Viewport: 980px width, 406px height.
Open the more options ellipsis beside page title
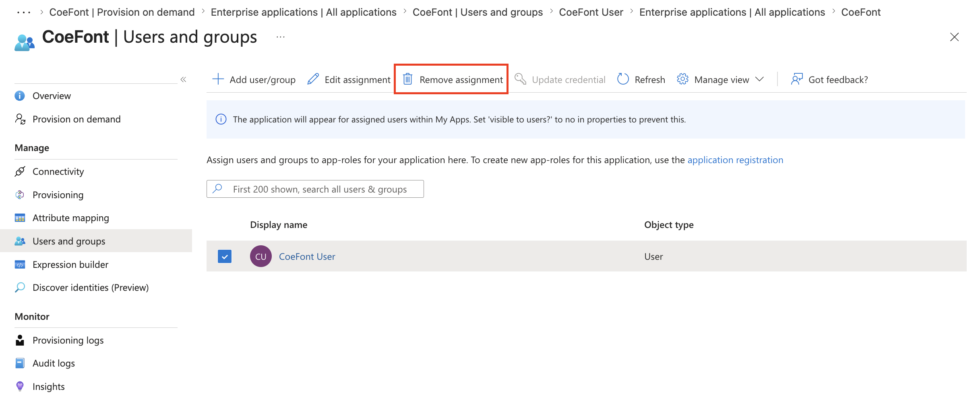pos(281,37)
